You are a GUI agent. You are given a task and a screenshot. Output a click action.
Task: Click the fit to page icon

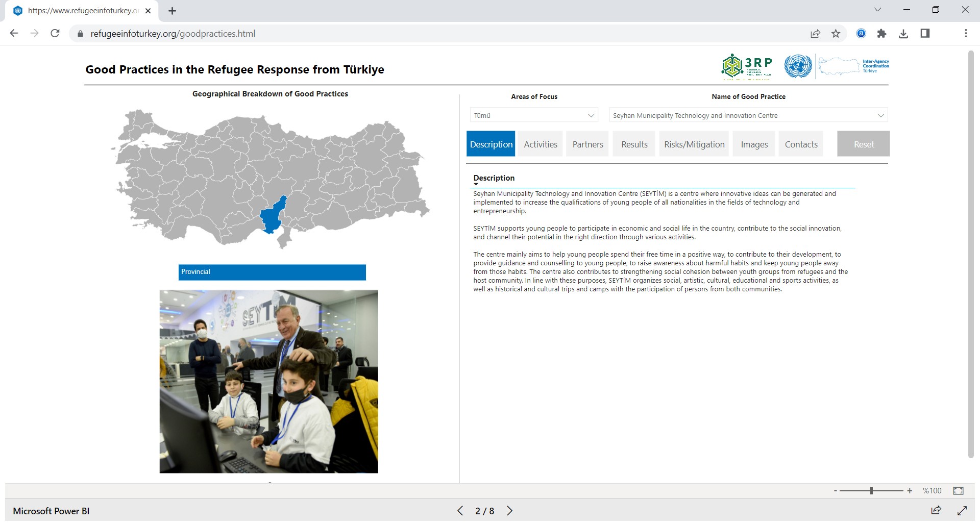pos(958,491)
